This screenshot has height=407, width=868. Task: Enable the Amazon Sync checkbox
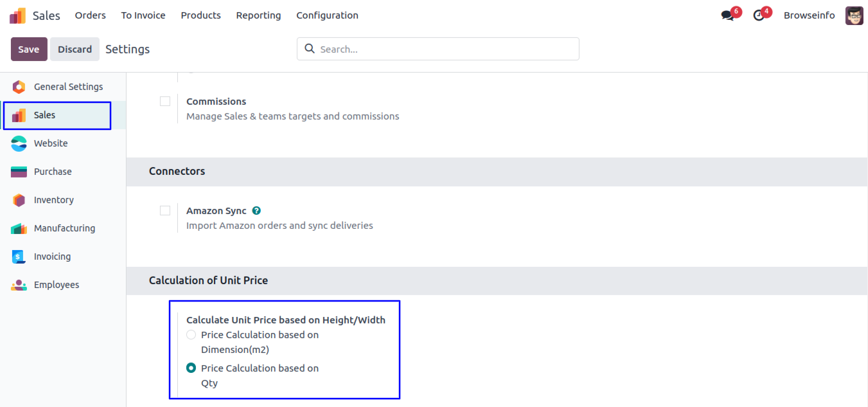pos(165,210)
